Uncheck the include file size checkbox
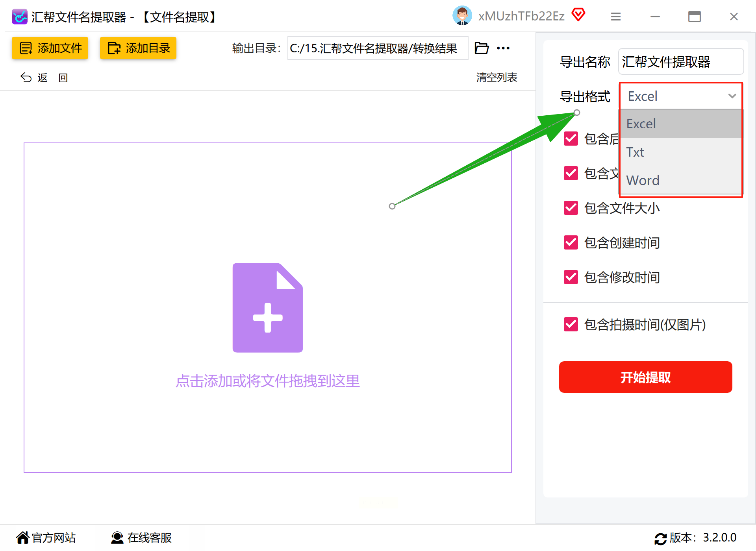The height and width of the screenshot is (551, 756). [571, 208]
